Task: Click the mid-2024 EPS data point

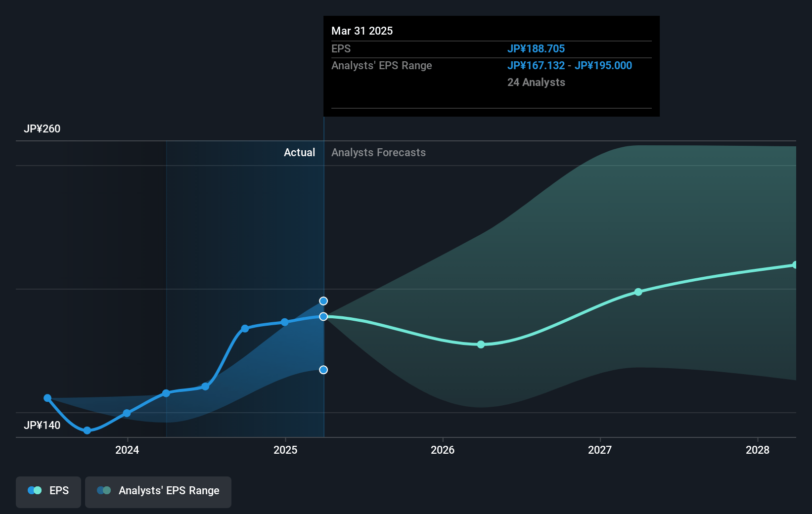Action: pos(205,386)
